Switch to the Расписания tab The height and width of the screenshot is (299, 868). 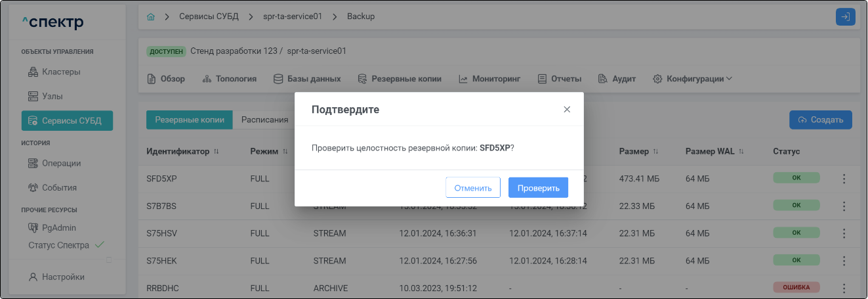coord(264,120)
